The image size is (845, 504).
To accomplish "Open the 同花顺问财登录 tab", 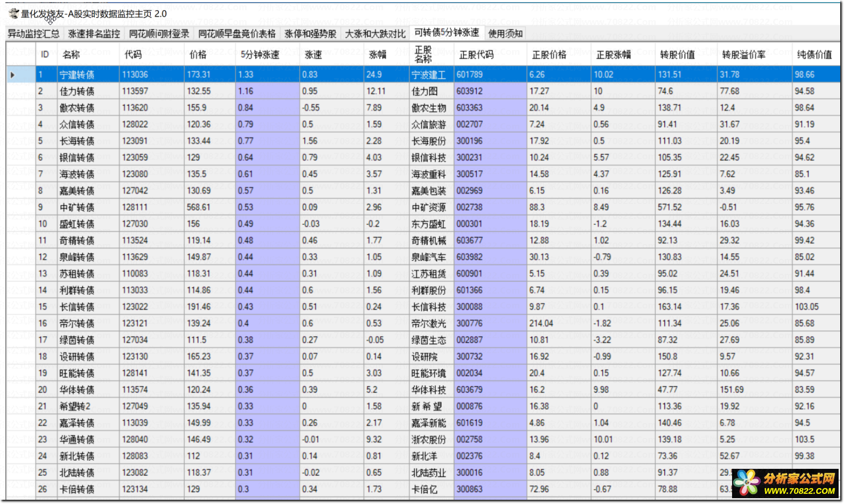I will click(x=159, y=34).
